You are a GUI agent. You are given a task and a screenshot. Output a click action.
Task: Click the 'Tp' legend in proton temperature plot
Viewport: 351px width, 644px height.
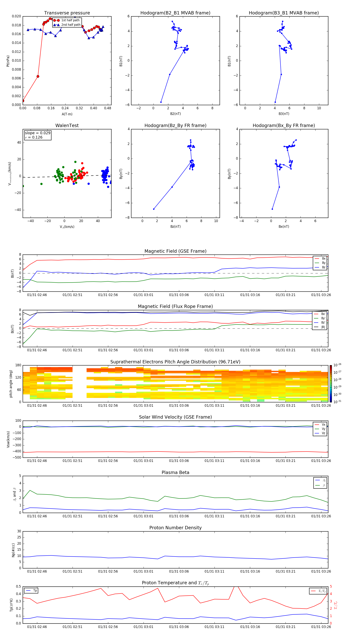click(x=31, y=591)
